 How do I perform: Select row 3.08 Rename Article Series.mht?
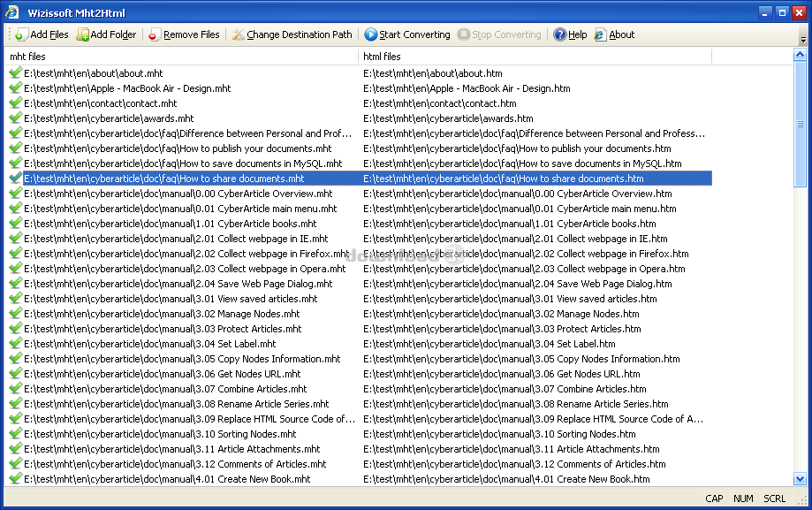point(360,404)
